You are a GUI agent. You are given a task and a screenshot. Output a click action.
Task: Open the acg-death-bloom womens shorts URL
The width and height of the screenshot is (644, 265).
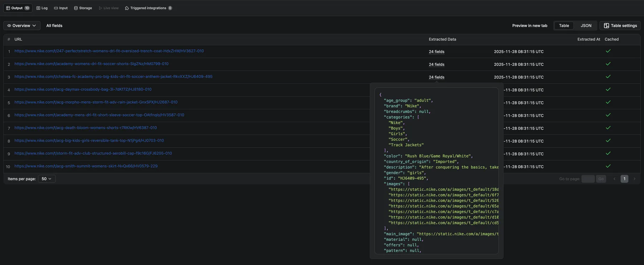[x=86, y=128]
